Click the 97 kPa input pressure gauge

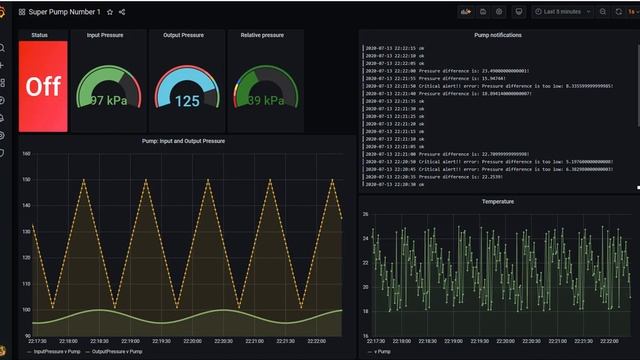(109, 88)
